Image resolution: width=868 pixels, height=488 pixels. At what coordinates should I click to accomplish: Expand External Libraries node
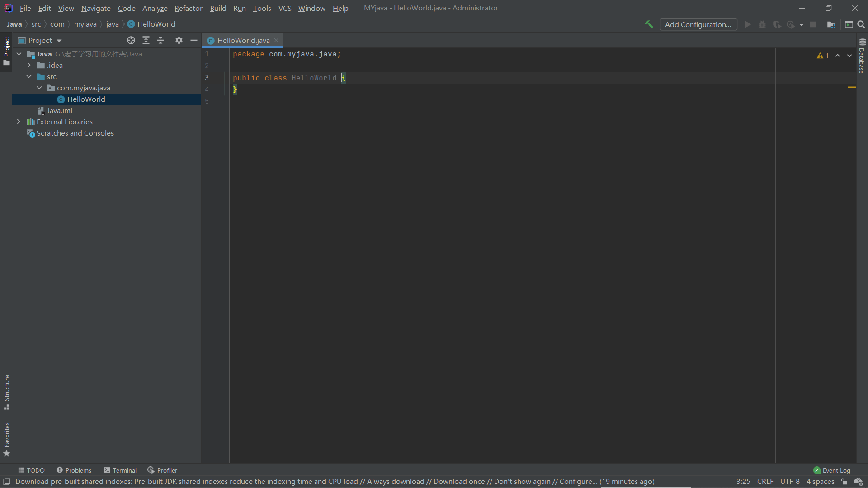tap(19, 122)
